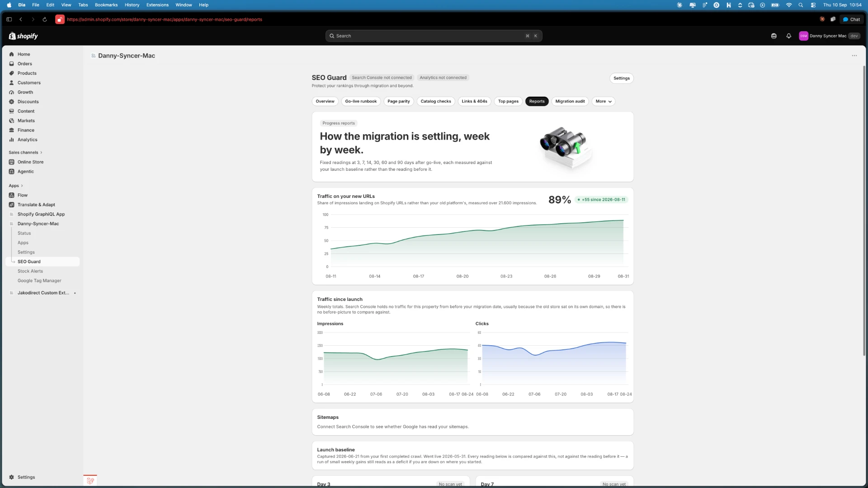Open the Danny Syncer Mac account menu
The width and height of the screenshot is (868, 488).
829,36
